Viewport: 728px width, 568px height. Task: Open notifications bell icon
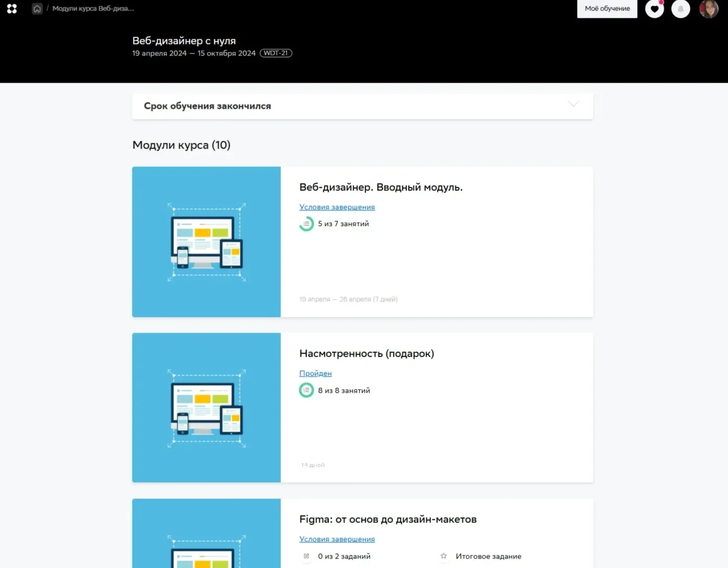pyautogui.click(x=680, y=9)
